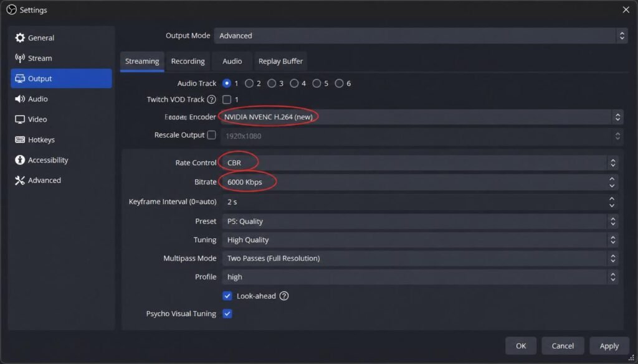
Task: Open the Video settings section
Action: [x=61, y=119]
